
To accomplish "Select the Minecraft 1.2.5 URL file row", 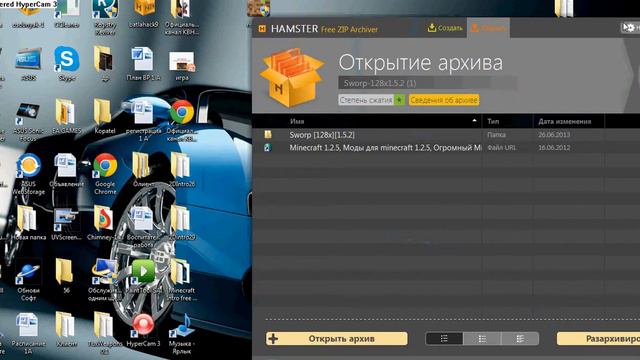I will point(446,148).
